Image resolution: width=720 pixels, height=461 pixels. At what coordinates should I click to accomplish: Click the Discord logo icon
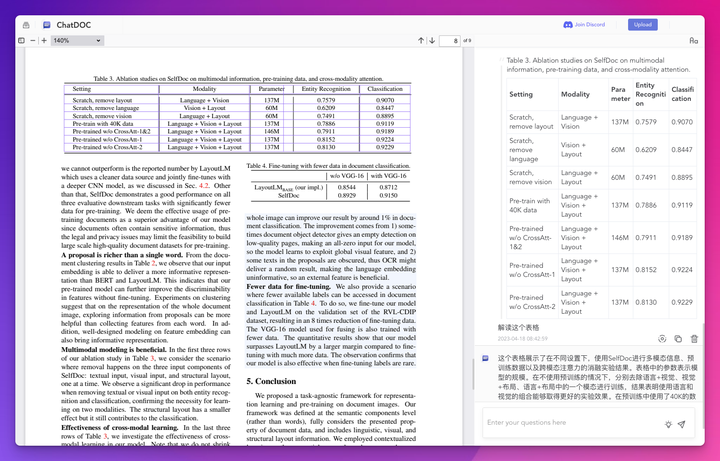[x=568, y=25]
